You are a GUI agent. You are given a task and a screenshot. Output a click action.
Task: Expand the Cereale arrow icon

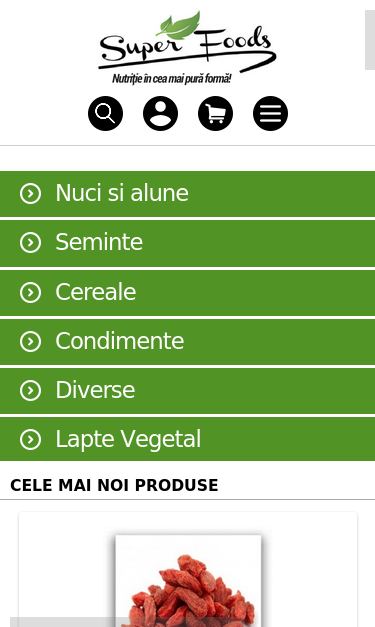[30, 292]
